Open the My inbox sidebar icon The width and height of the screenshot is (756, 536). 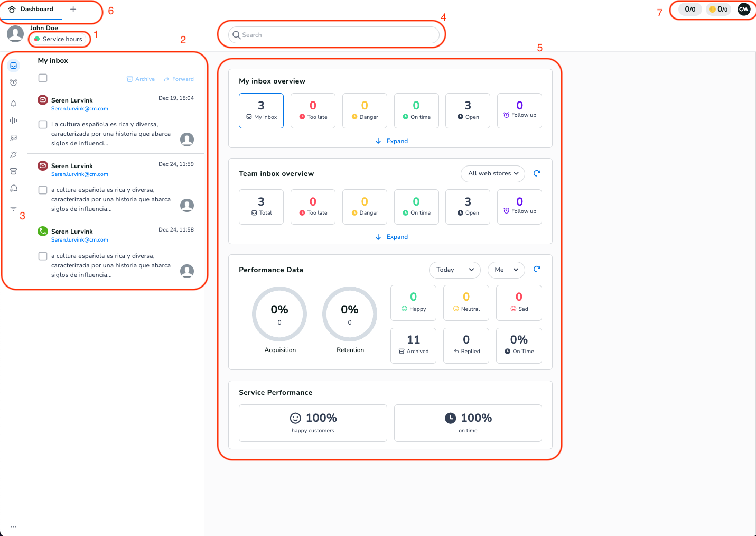point(14,66)
